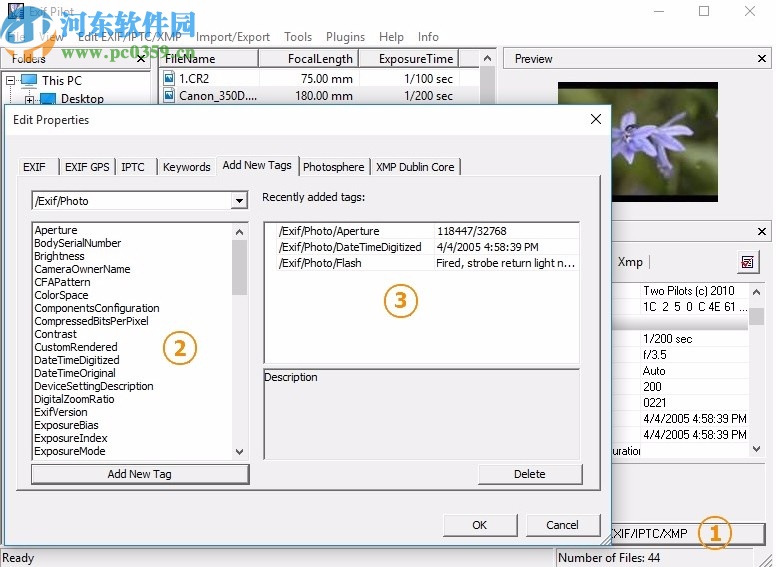
Task: Click the Add New Tag button
Action: (x=140, y=474)
